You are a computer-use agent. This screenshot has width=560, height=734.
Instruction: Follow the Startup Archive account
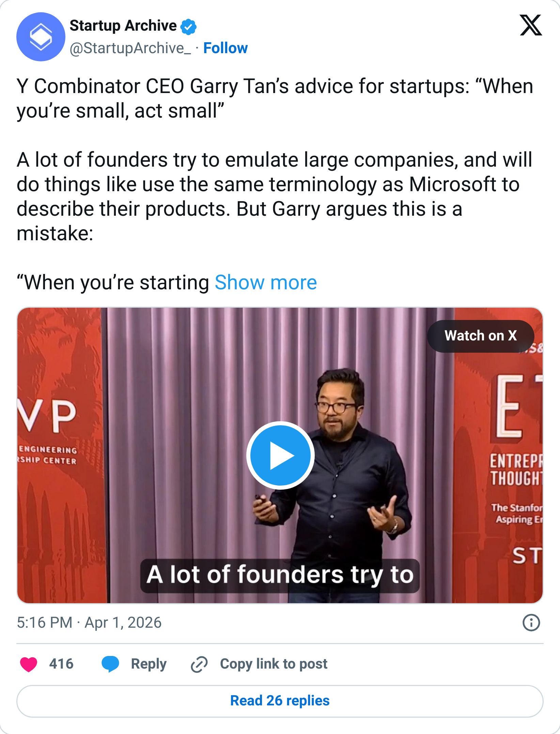click(225, 48)
